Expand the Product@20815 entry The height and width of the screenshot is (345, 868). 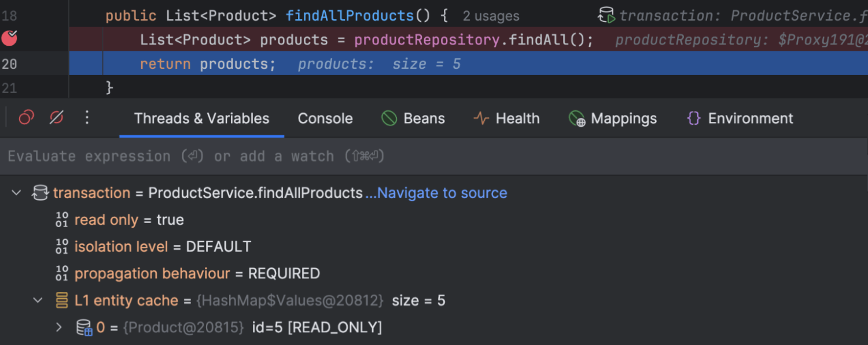point(58,328)
